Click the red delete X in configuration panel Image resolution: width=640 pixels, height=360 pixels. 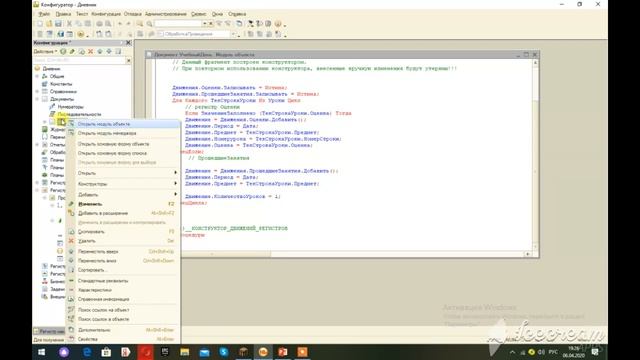[91, 51]
